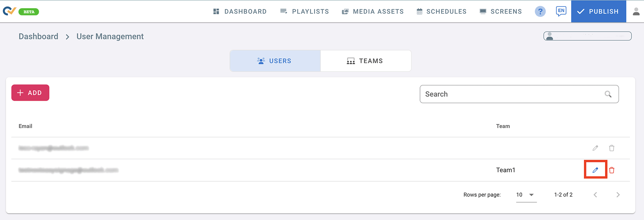Open the user profile icon in the top bar

[x=636, y=11]
